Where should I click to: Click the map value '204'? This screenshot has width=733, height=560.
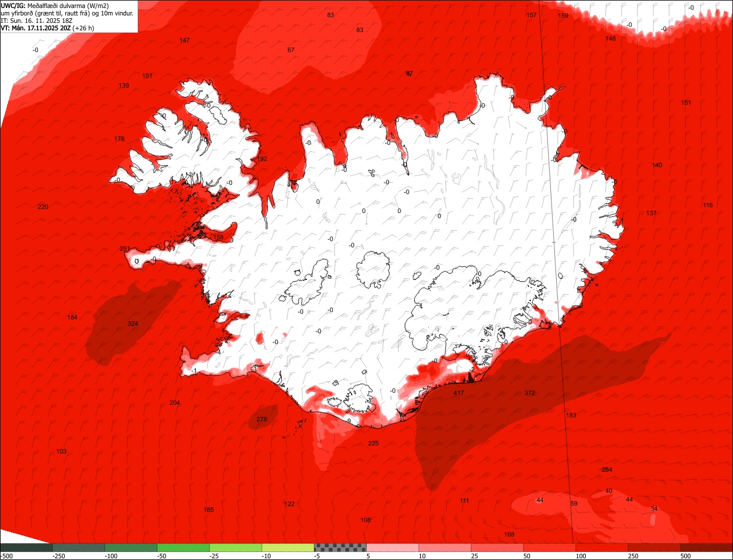[175, 403]
